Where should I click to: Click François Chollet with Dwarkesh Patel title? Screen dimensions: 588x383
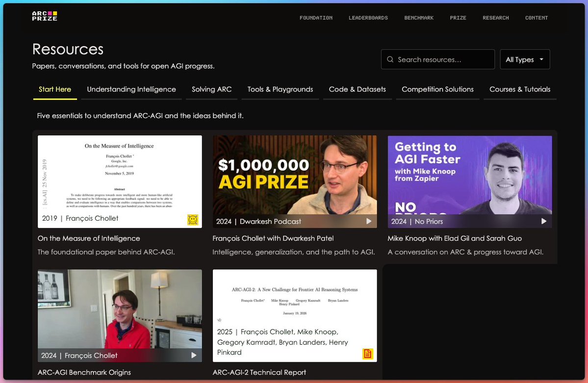click(273, 238)
